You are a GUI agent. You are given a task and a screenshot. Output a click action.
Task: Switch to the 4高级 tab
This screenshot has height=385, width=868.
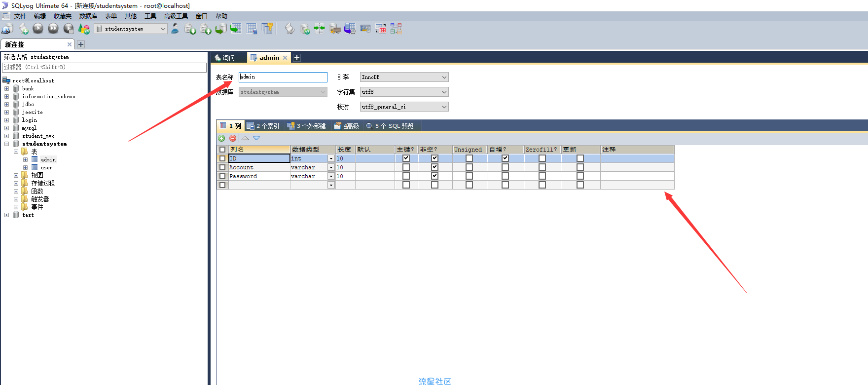pos(347,126)
